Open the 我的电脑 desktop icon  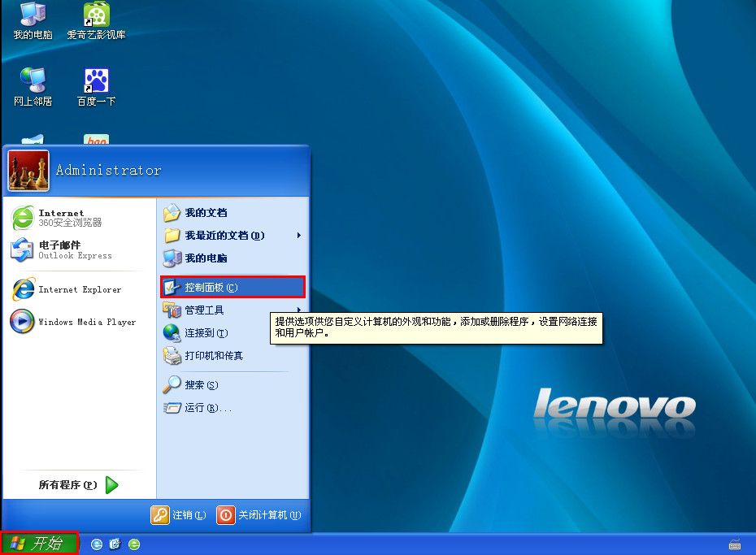(x=33, y=22)
